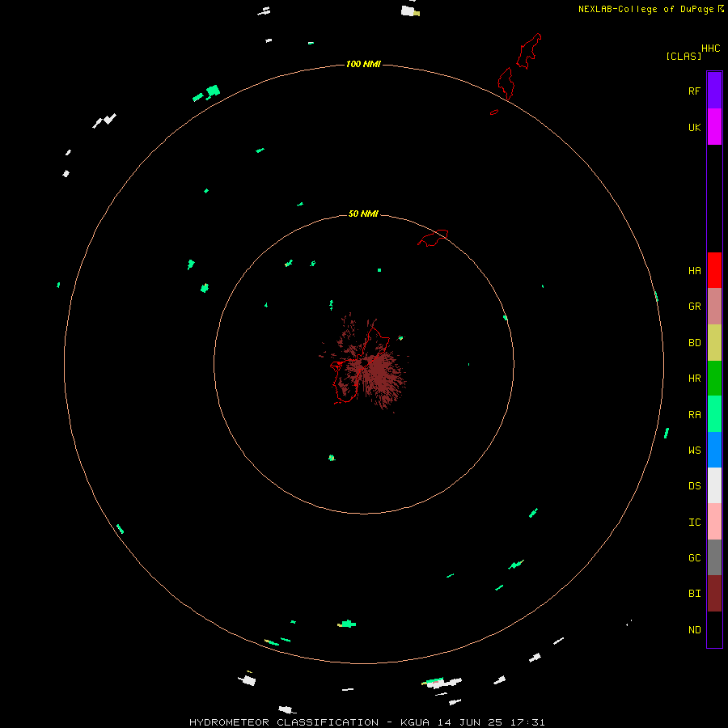Click the 100 NMI range ring label
This screenshot has height=728, width=728.
pos(363,64)
